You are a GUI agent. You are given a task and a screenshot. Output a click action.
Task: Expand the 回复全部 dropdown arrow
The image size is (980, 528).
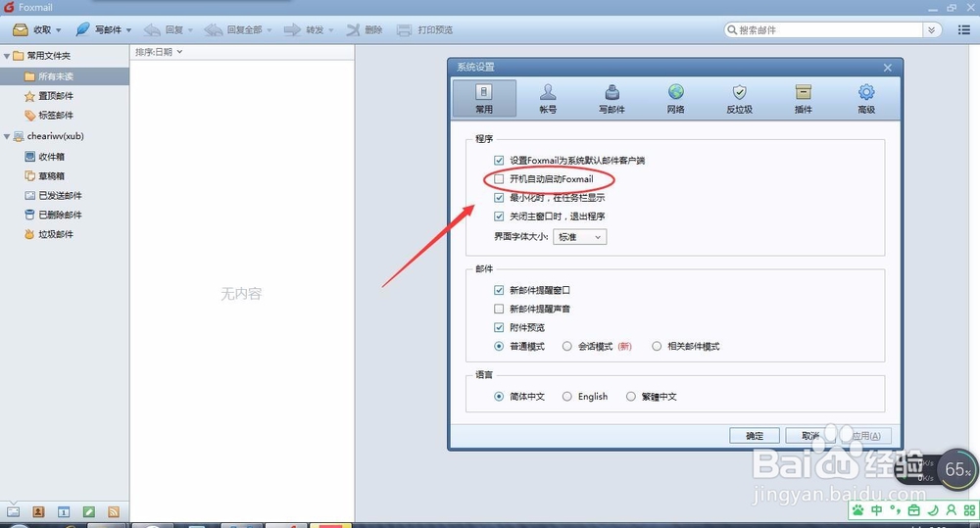coord(269,30)
